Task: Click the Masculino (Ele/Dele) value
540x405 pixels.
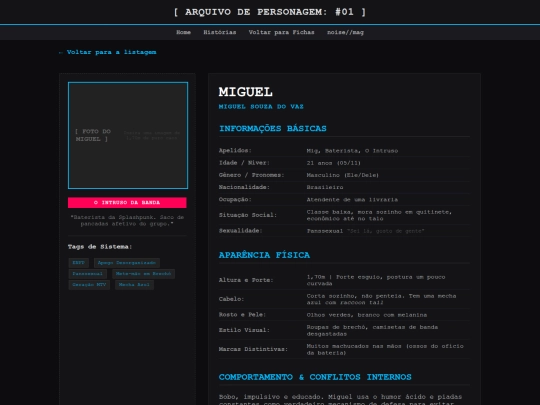Action: tap(343, 175)
